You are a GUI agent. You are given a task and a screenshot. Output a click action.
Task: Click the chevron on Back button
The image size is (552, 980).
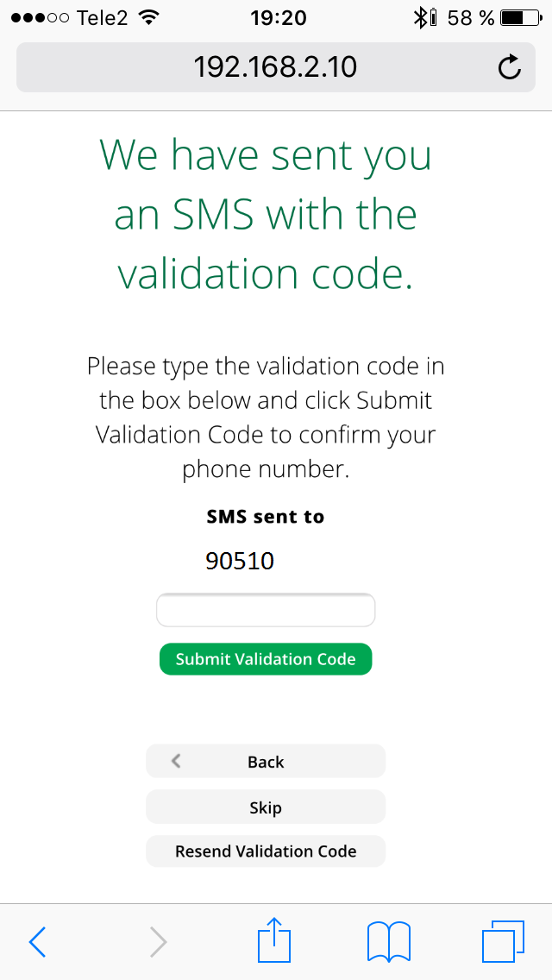click(x=176, y=761)
